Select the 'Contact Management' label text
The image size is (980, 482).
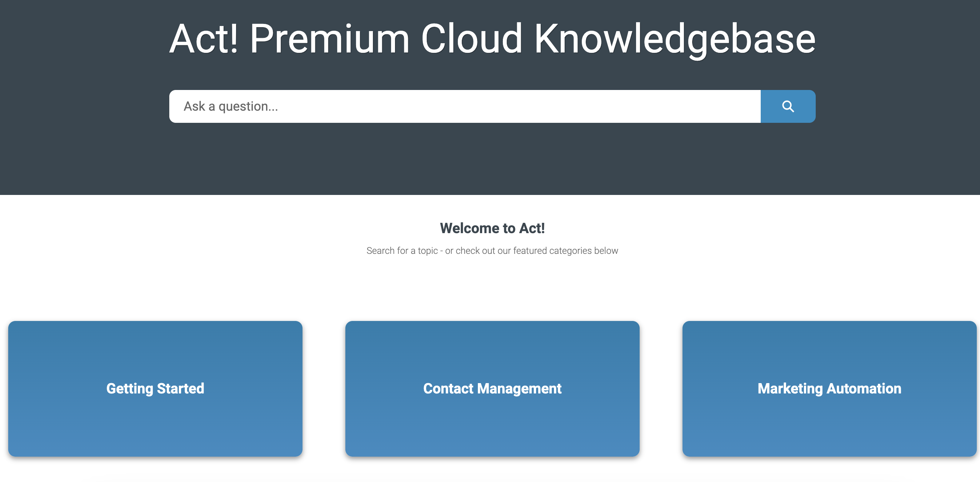(x=492, y=388)
